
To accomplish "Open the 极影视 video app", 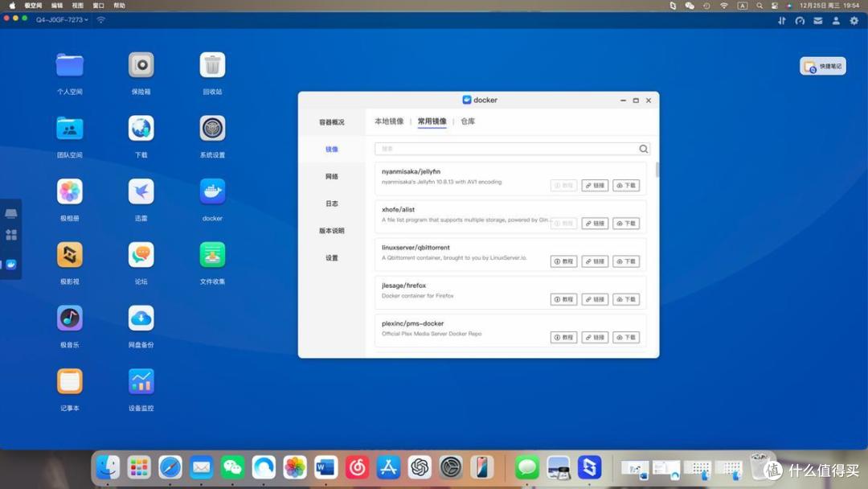I will 70,255.
